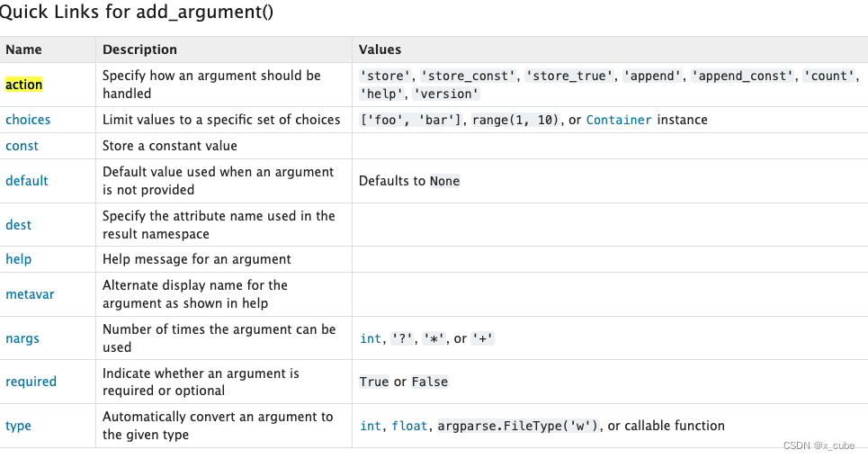Viewport: 868px width, 459px height.
Task: Click the argparse.FileType('w') code text
Action: (x=518, y=426)
